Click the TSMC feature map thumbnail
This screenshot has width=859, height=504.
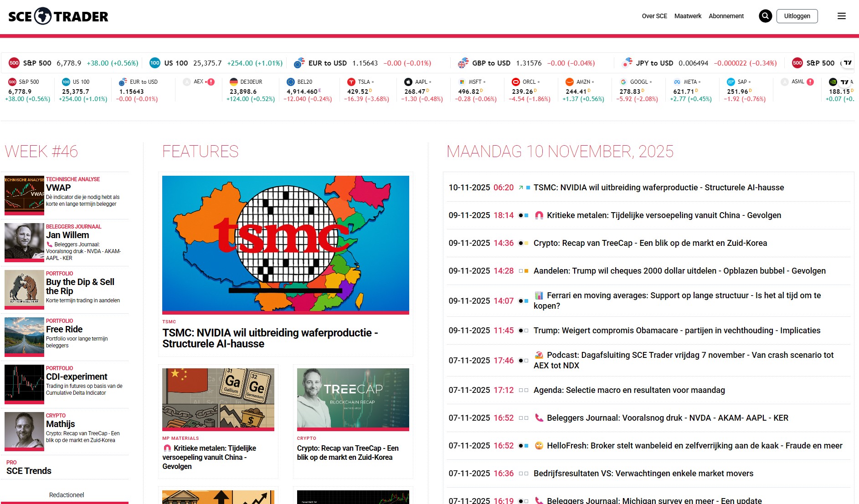(x=285, y=244)
